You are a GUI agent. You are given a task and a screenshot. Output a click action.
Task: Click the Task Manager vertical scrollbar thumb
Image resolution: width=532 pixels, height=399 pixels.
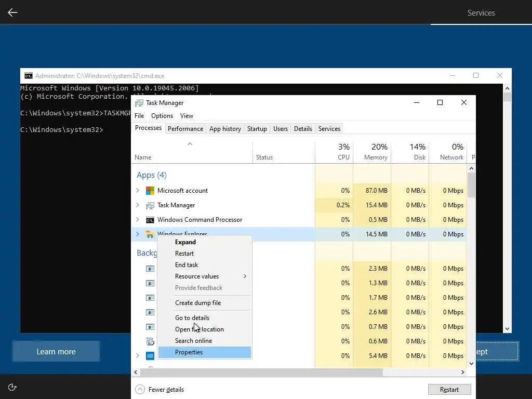pyautogui.click(x=471, y=185)
